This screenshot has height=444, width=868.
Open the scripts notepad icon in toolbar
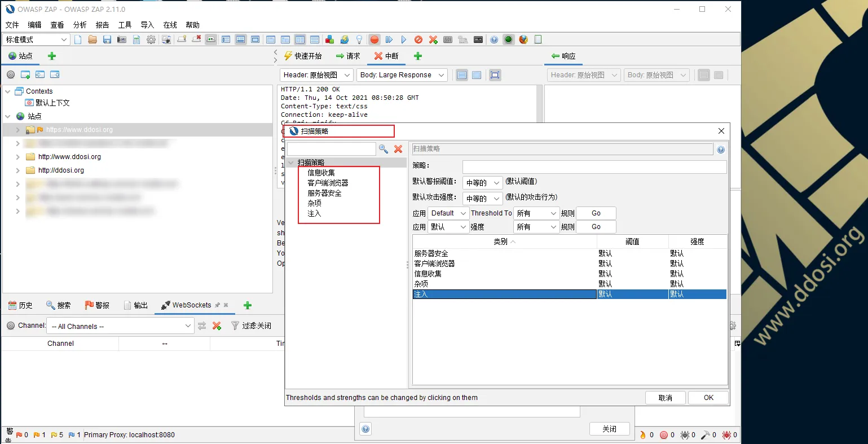[x=538, y=39]
